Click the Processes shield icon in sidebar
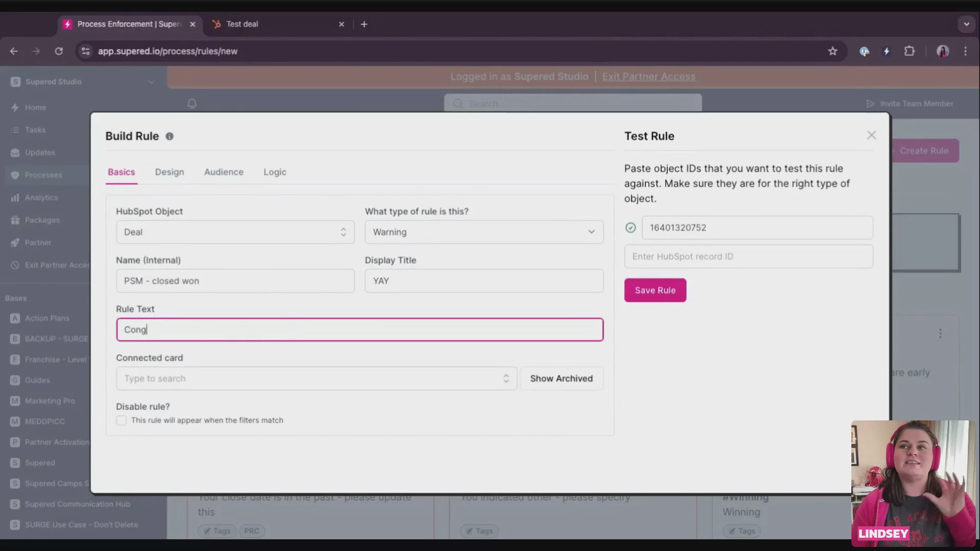The width and height of the screenshot is (980, 551). (15, 175)
